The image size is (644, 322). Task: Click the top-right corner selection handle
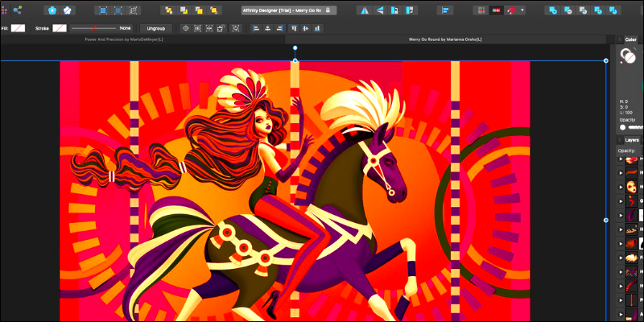[x=606, y=61]
